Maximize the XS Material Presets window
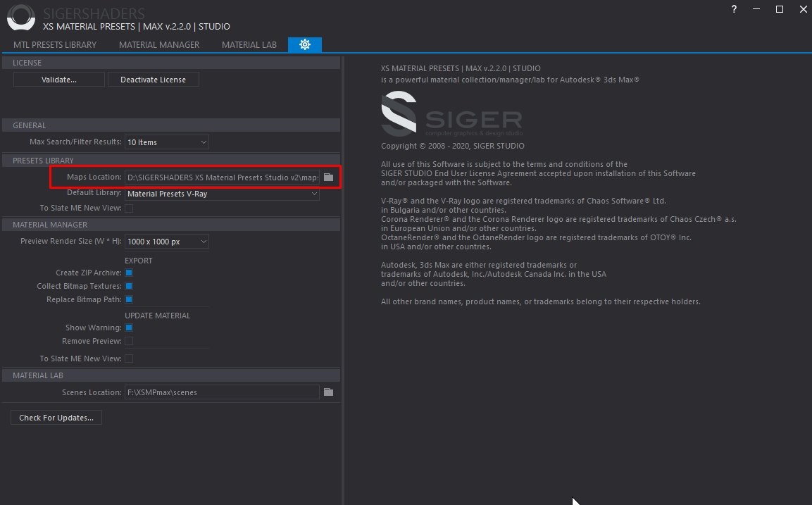 coord(780,9)
